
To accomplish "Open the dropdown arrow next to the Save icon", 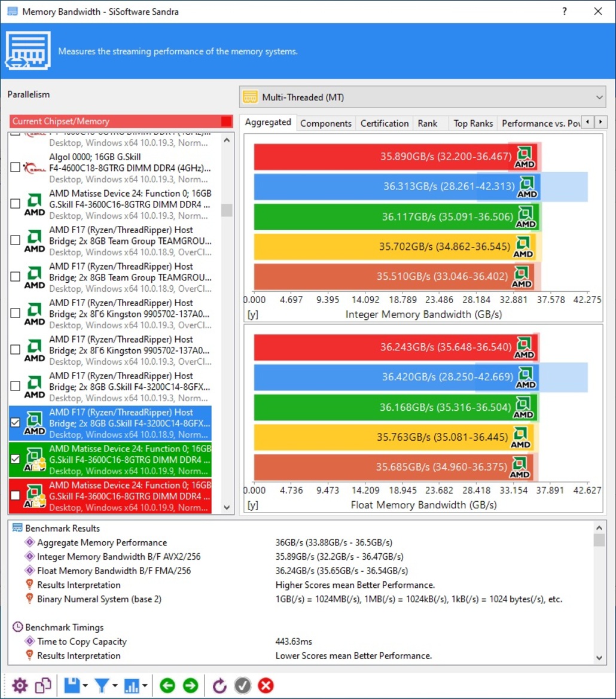I will click(x=85, y=686).
